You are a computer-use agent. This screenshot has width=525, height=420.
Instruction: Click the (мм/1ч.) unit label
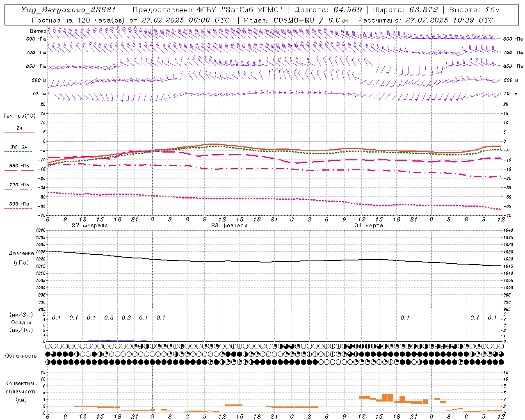click(21, 330)
